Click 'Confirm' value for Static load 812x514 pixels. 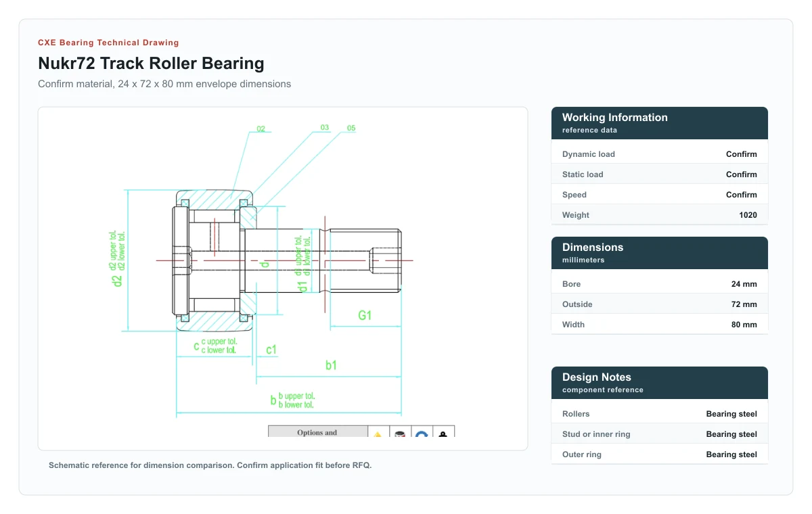click(742, 174)
